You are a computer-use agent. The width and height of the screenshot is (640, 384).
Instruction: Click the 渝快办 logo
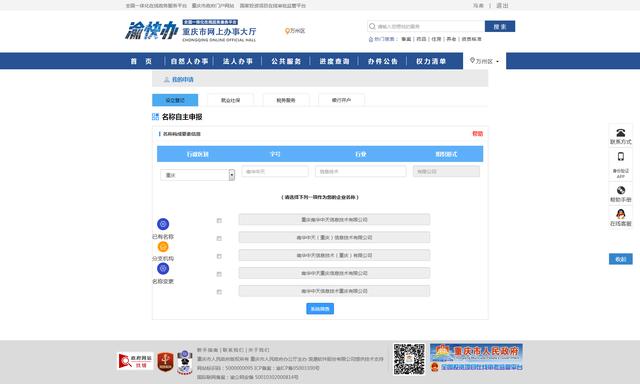pos(151,30)
